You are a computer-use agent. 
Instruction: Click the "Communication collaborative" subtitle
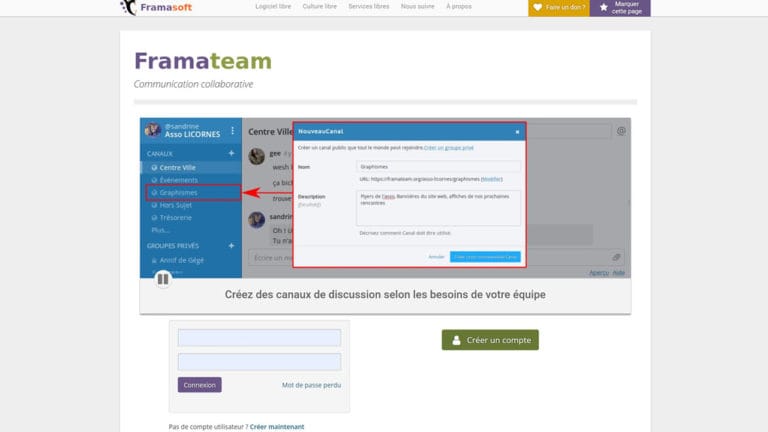193,84
